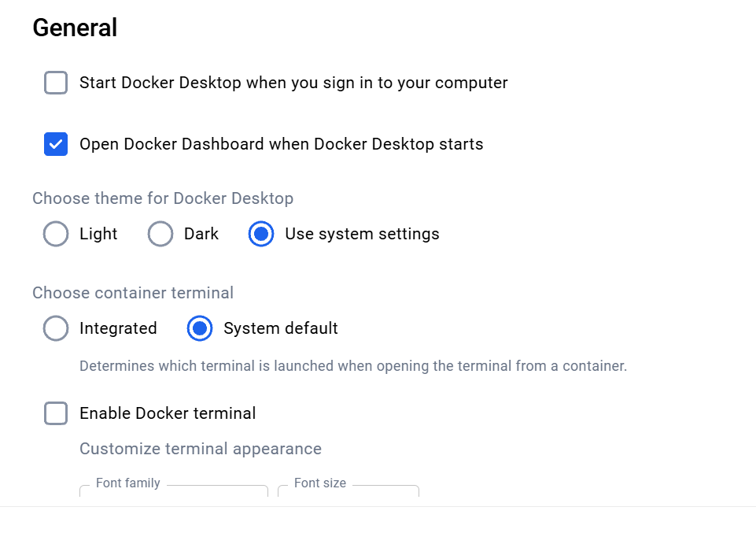Image resolution: width=756 pixels, height=533 pixels.
Task: Uncheck Open Docker Dashboard when Docker starts
Action: point(56,144)
